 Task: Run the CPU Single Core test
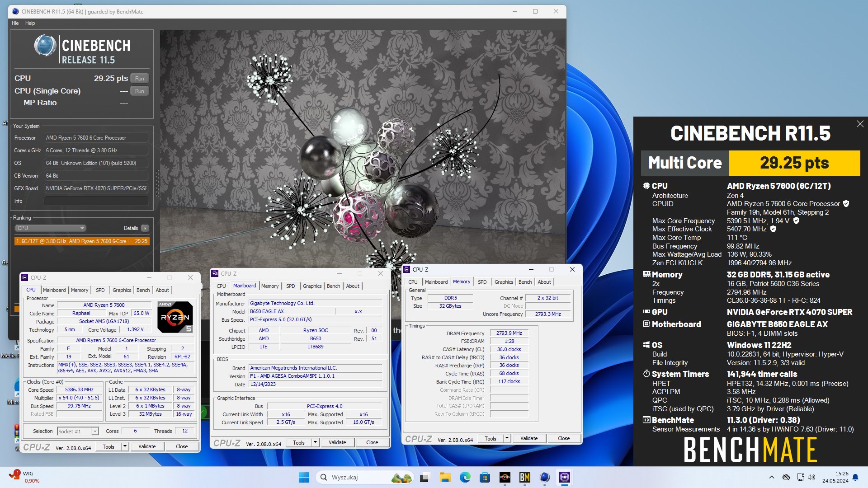point(140,91)
